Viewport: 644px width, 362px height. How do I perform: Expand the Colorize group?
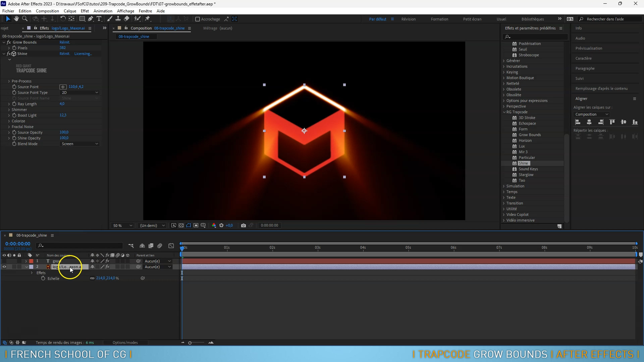point(9,121)
